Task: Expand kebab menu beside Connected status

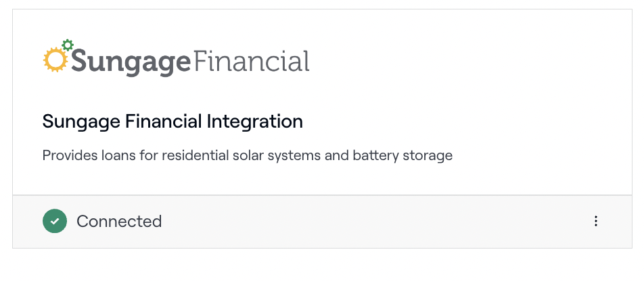Action: pos(595,221)
